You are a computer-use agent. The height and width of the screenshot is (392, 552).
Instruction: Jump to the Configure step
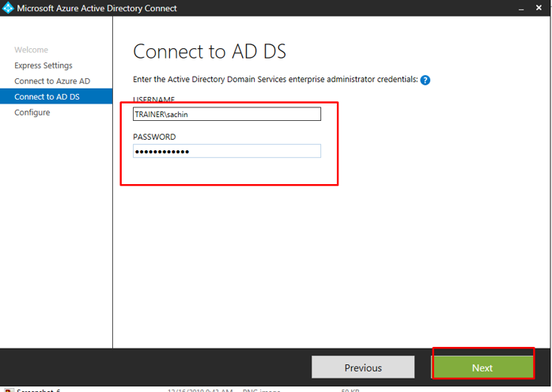tap(32, 112)
